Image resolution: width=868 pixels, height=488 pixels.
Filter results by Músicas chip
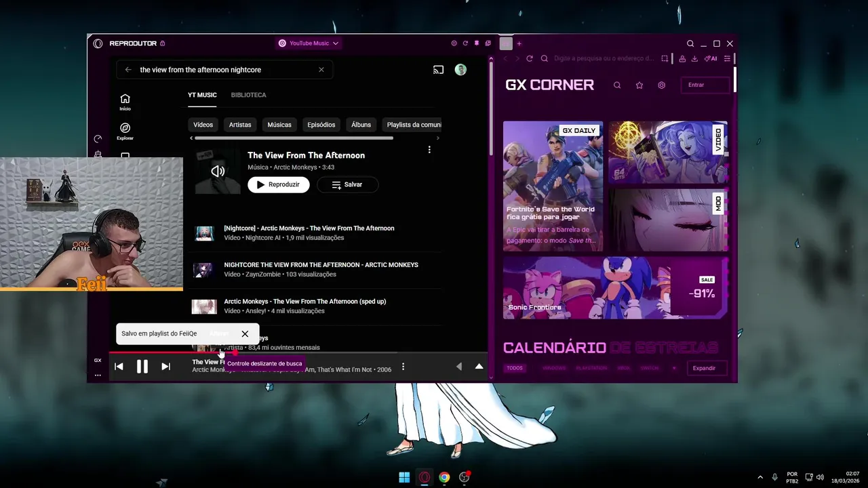click(x=279, y=125)
